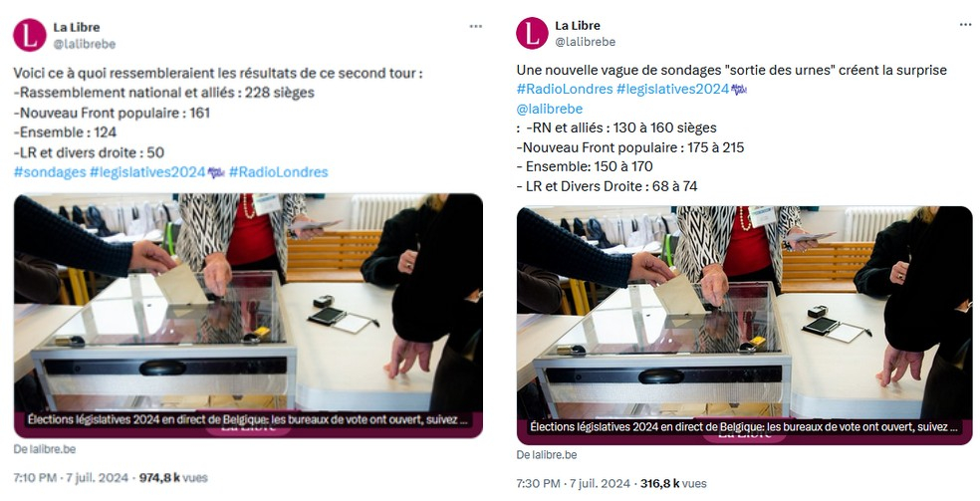The height and width of the screenshot is (501, 980).
Task: Open the ballot box article image in left tweet
Action: click(x=248, y=316)
